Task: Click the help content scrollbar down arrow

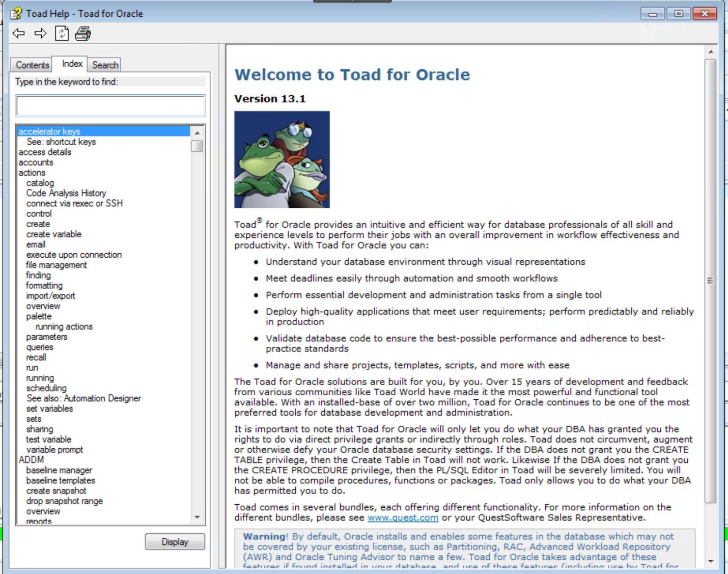Action: (711, 562)
